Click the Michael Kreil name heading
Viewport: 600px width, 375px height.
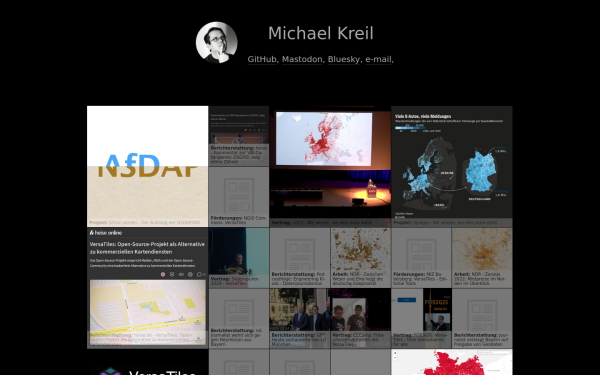tap(321, 33)
